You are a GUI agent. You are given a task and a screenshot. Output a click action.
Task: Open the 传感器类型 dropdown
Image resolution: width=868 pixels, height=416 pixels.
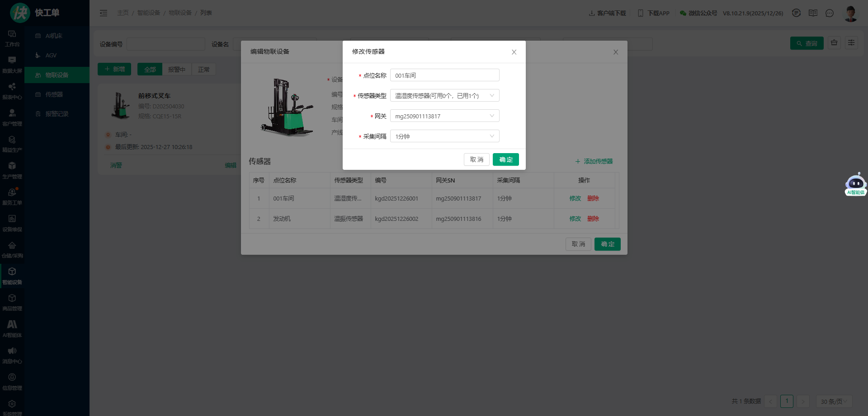click(444, 96)
